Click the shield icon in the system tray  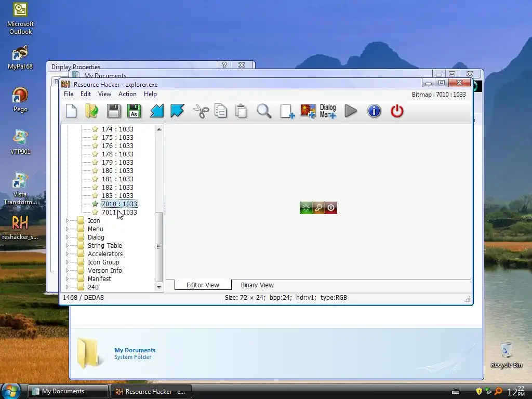click(x=479, y=391)
